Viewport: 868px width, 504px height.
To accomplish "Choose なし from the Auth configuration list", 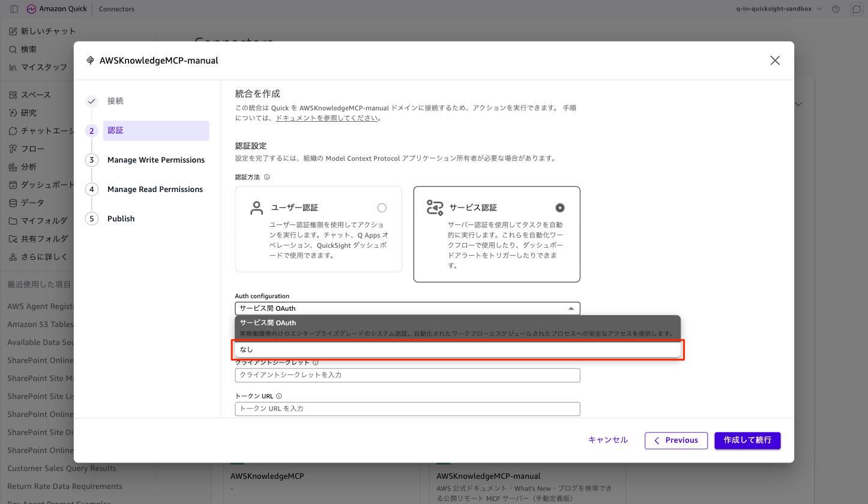I will [x=457, y=349].
